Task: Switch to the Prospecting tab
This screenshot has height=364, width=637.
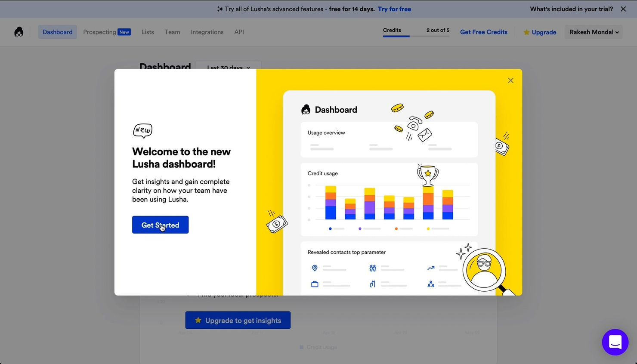Action: click(99, 32)
